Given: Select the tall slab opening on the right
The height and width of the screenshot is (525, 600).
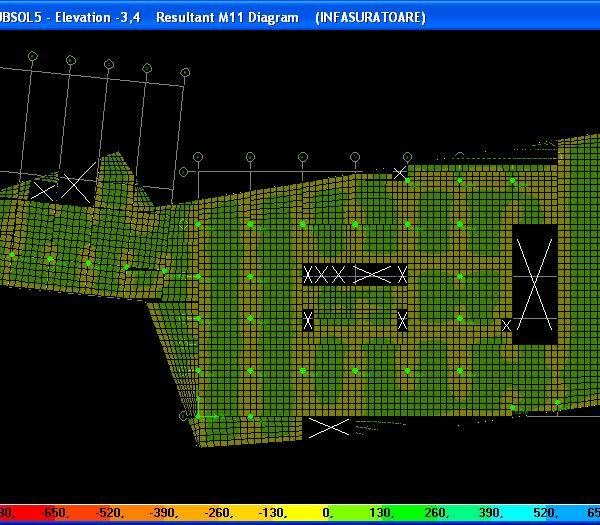Looking at the screenshot, I should tap(535, 284).
